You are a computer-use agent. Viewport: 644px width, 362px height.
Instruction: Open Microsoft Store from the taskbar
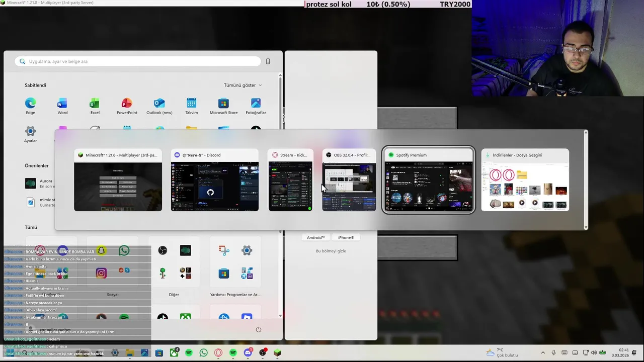coord(159,353)
